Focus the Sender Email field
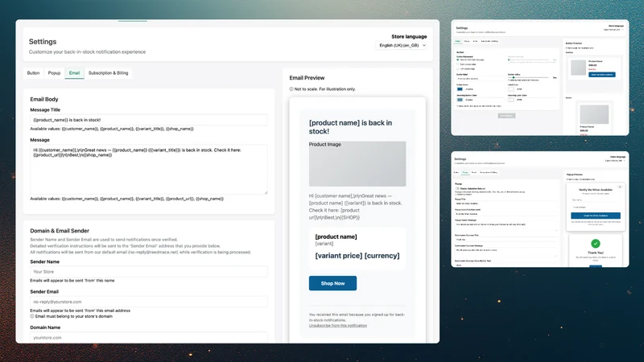Viewport: 644px width, 362px height. point(149,302)
